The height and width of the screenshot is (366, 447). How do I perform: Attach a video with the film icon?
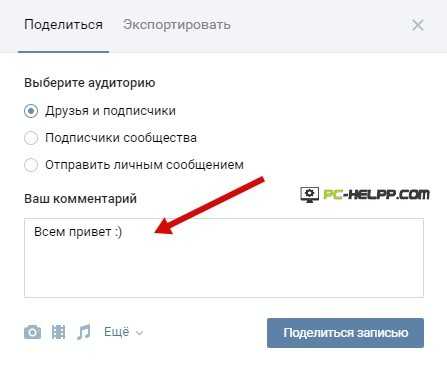tap(58, 332)
